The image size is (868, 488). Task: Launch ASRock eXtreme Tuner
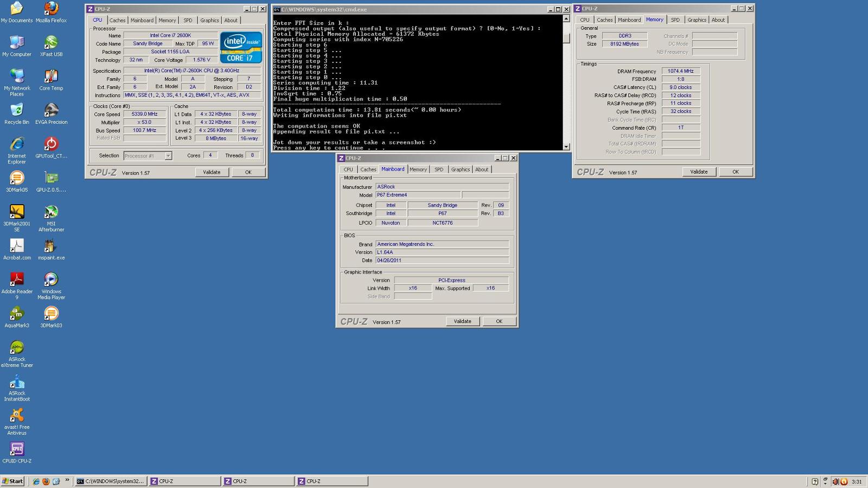click(16, 354)
